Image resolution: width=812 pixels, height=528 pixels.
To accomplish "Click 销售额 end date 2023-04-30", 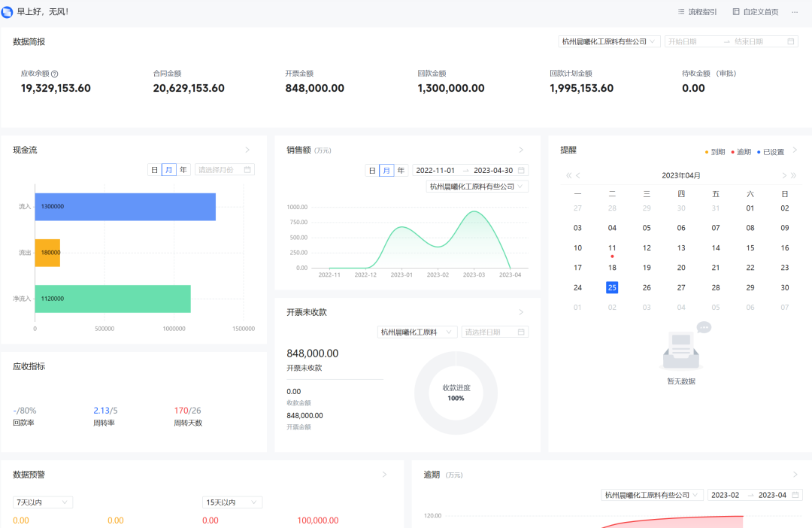I will (x=493, y=171).
